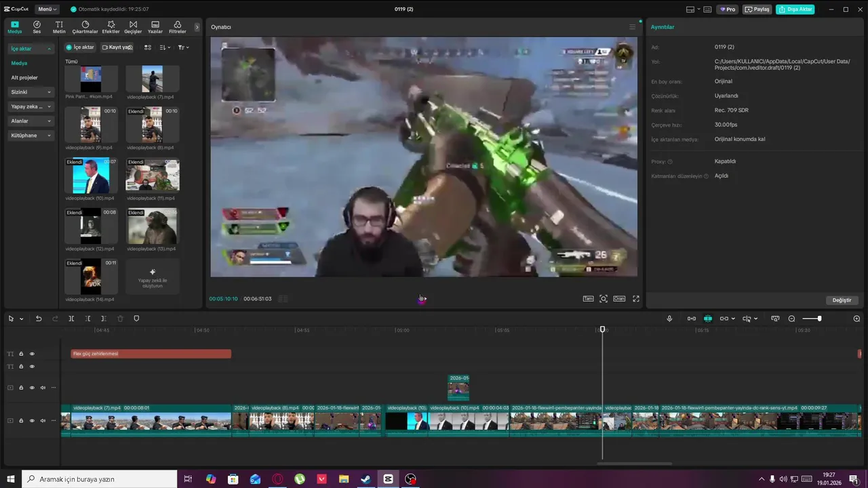The width and height of the screenshot is (868, 488).
Task: Switch to the Metin text tab
Action: coord(59,27)
